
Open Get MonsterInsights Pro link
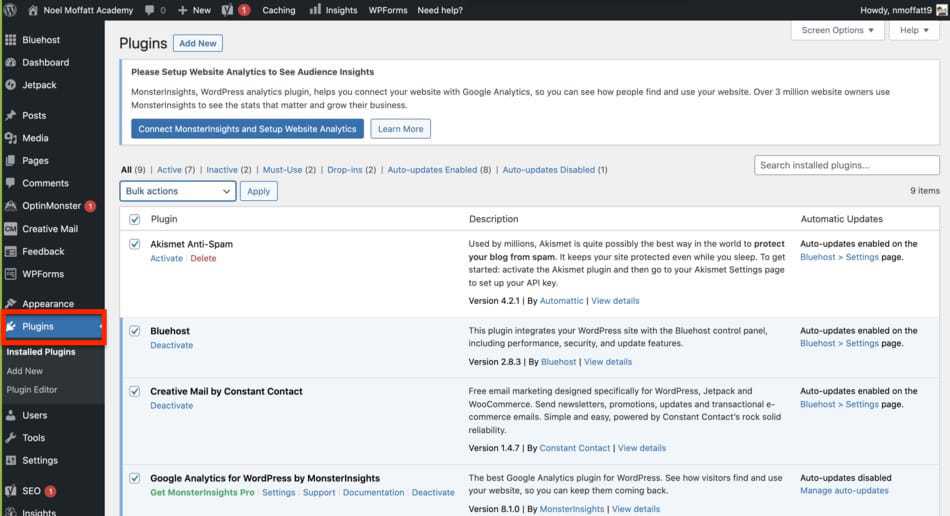point(202,492)
